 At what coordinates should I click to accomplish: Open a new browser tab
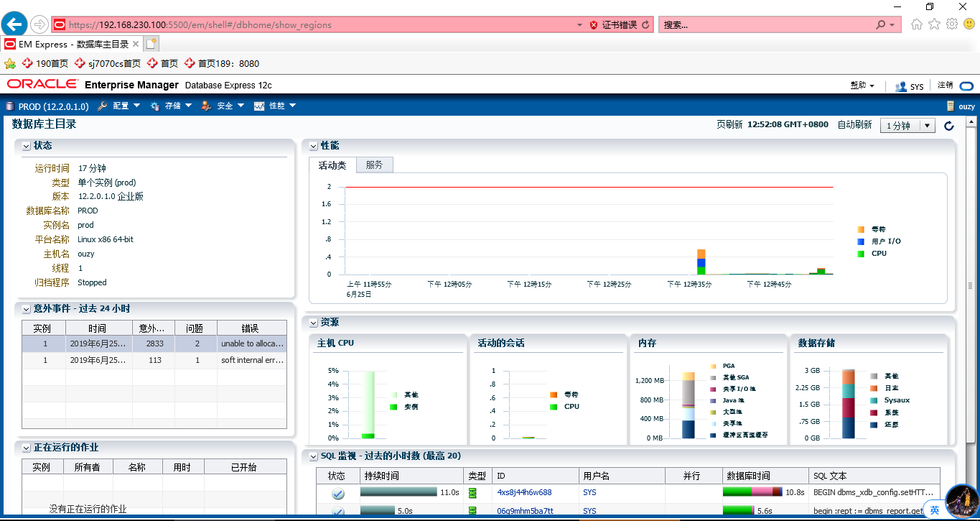(x=151, y=44)
